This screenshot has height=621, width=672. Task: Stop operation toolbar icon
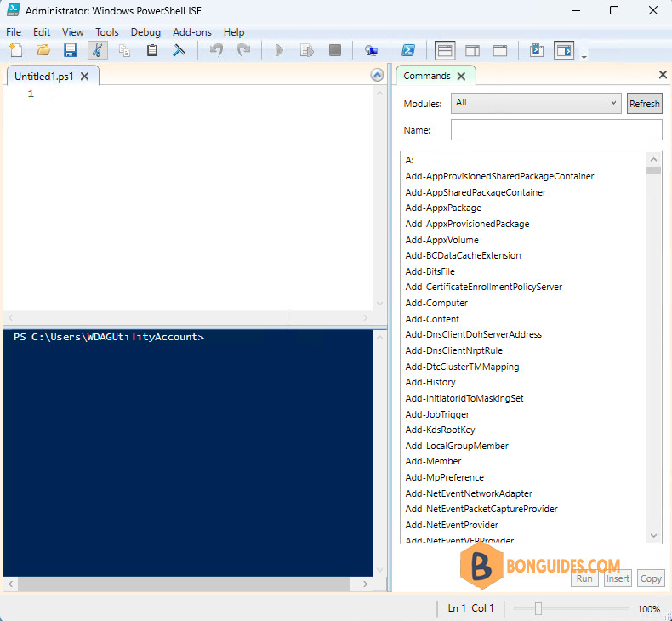(x=334, y=50)
